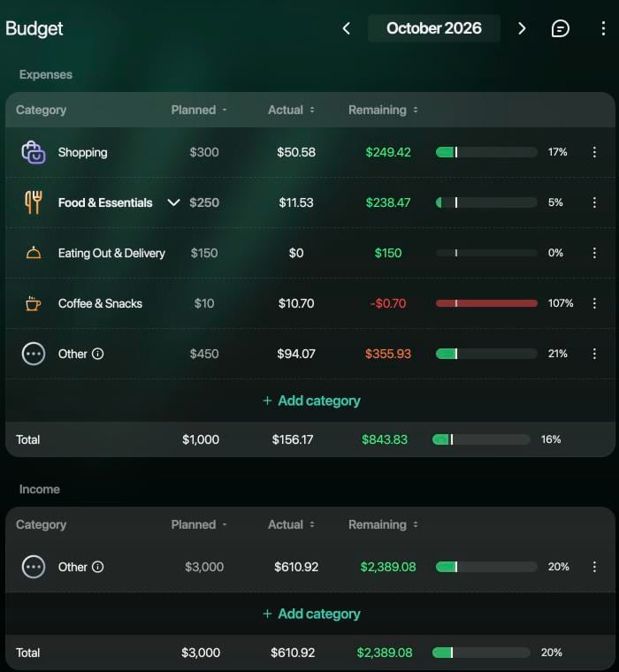Image resolution: width=619 pixels, height=672 pixels.
Task: Click Food & Essentials actual $11.53
Action: (x=296, y=202)
